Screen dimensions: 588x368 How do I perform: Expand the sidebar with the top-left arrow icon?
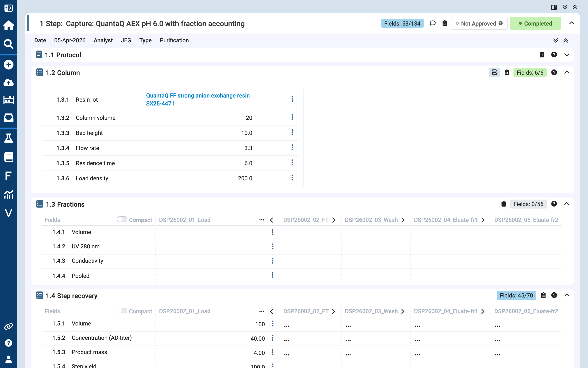coord(9,8)
